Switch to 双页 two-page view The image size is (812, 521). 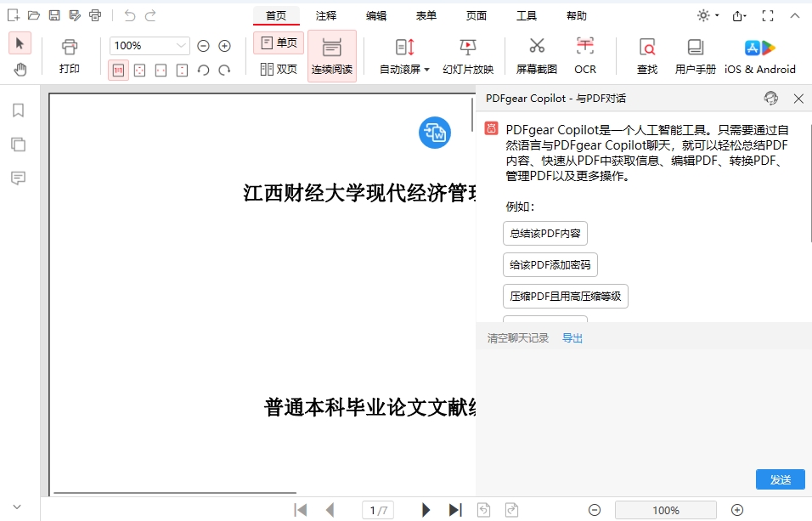(278, 70)
